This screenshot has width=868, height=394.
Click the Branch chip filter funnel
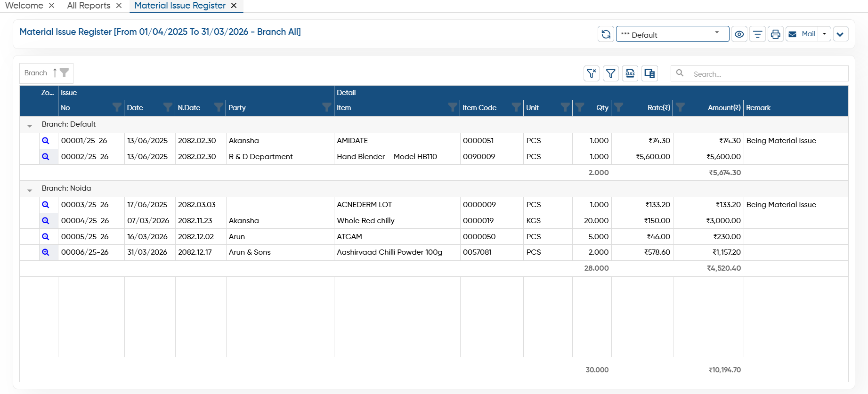tap(64, 72)
